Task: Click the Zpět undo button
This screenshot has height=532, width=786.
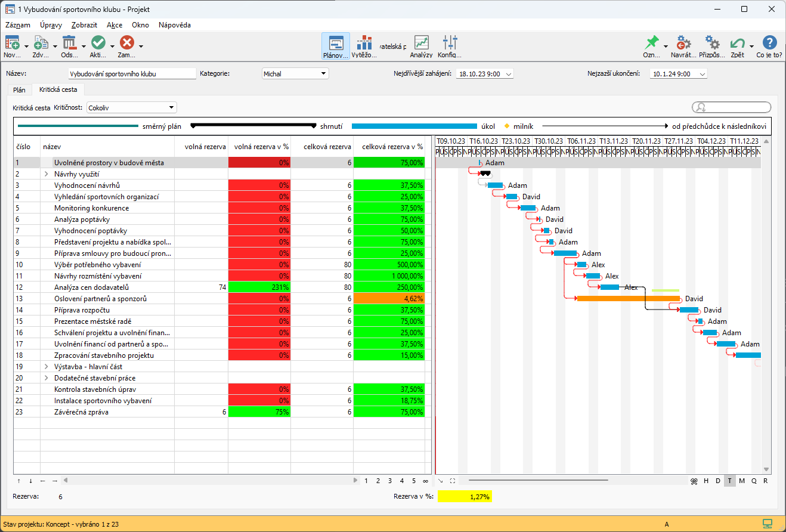Action: click(x=738, y=44)
